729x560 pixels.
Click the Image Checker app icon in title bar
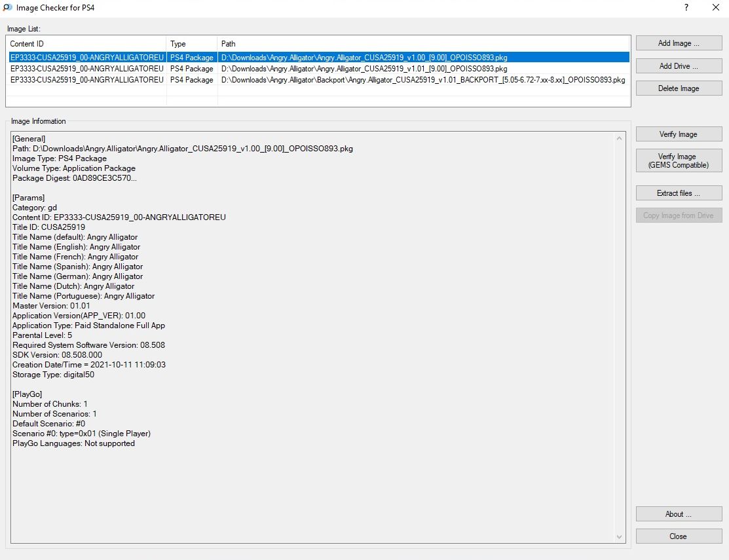pyautogui.click(x=7, y=7)
